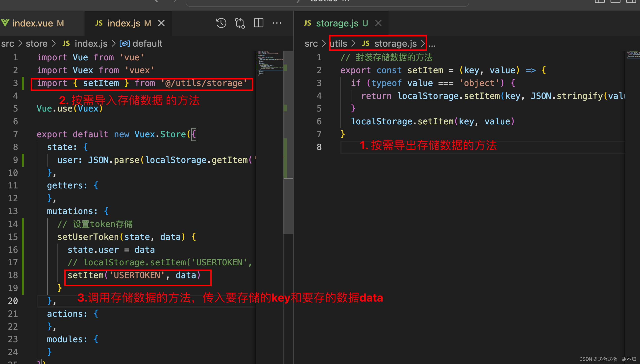Close the index.js tab
Screen dimensions: 640x364
(162, 23)
